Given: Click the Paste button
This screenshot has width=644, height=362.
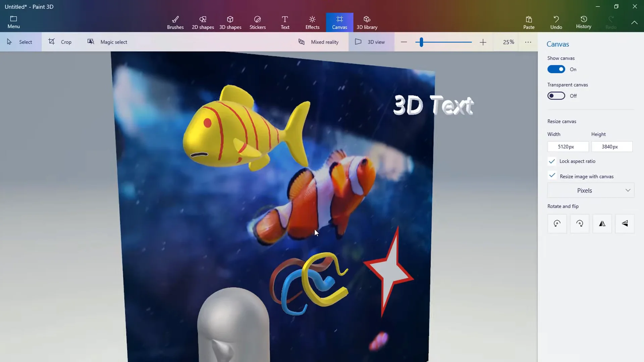Looking at the screenshot, I should (x=529, y=22).
